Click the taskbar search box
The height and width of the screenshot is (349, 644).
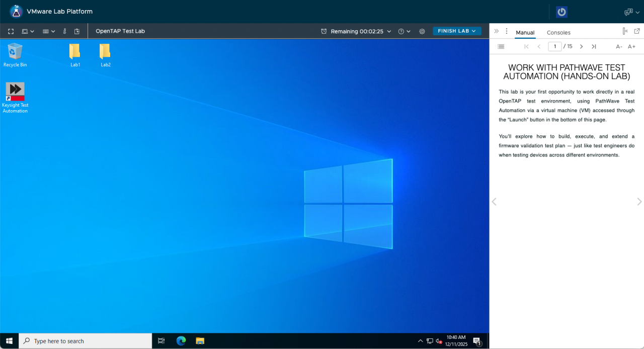pos(85,341)
